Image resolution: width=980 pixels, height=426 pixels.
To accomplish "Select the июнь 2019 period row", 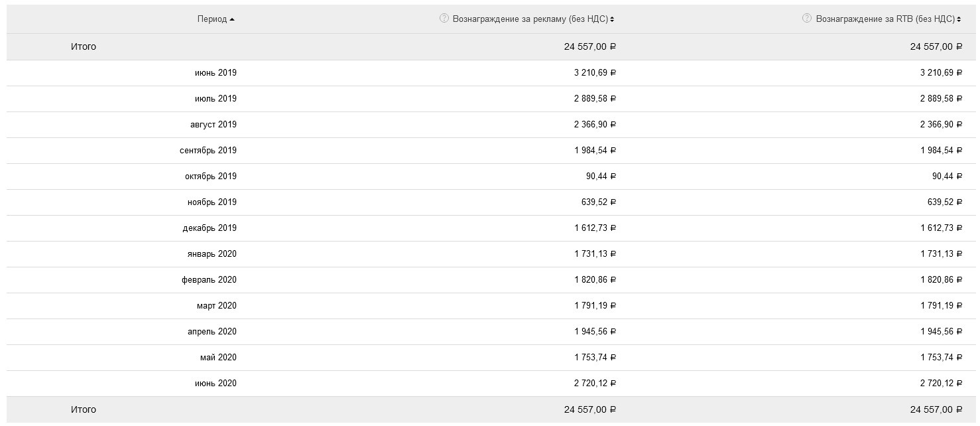I will 215,72.
